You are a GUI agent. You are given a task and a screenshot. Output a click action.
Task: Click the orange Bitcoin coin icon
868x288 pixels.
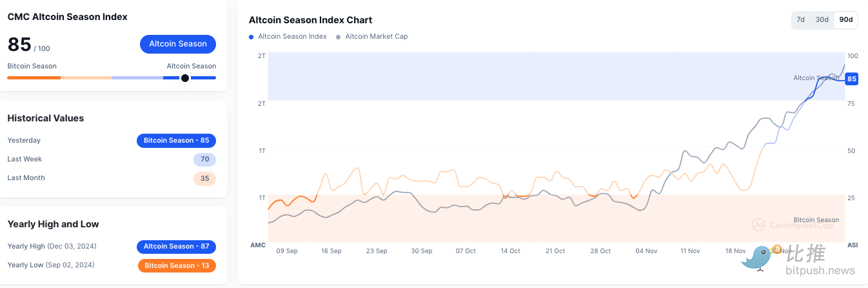click(x=777, y=249)
